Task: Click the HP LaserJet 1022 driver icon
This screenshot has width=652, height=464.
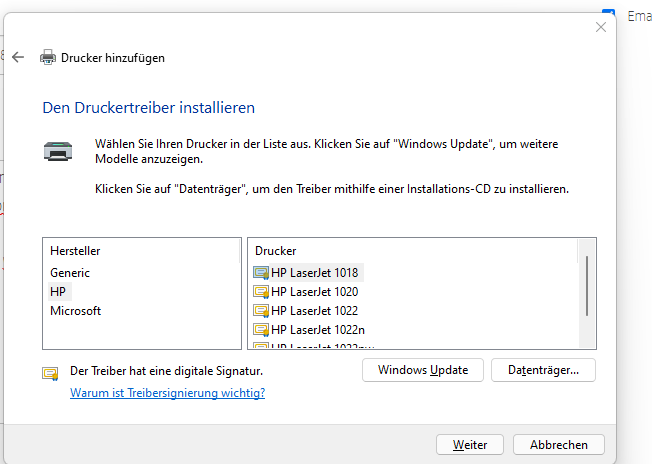Action: tap(262, 310)
